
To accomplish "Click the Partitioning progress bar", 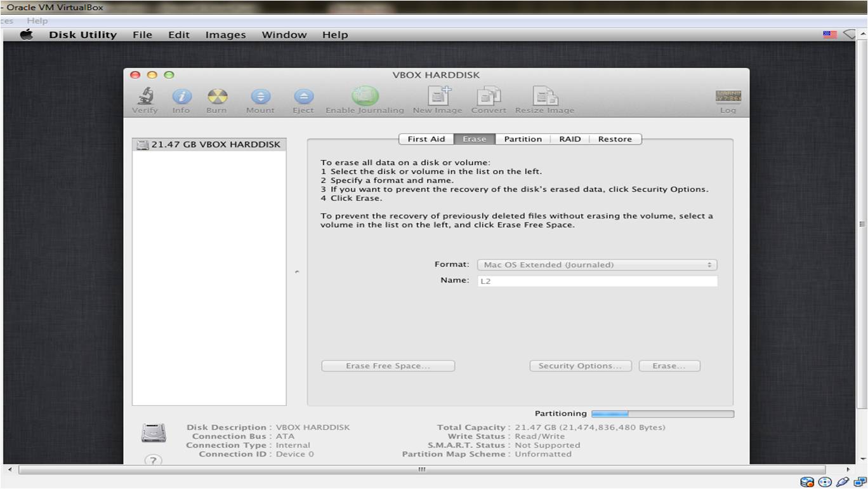I will 662,413.
